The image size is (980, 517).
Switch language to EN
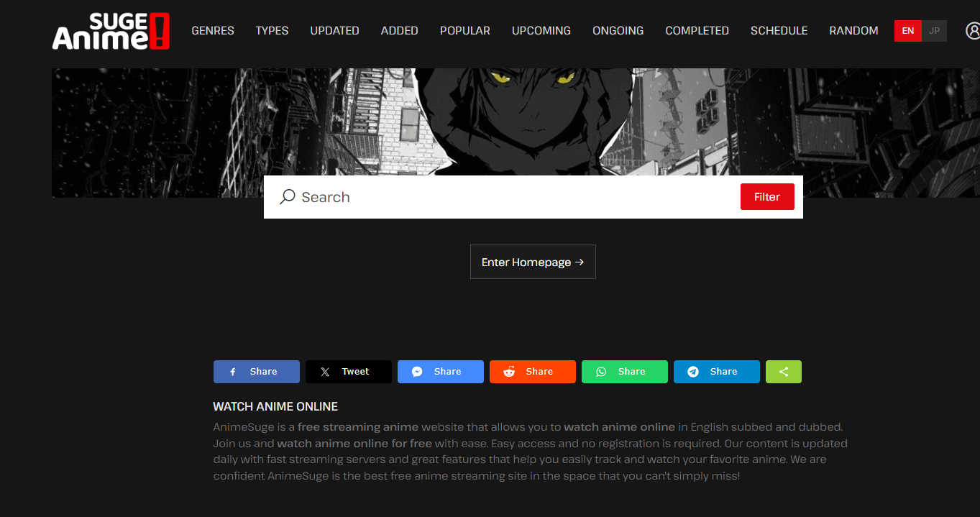pyautogui.click(x=907, y=31)
